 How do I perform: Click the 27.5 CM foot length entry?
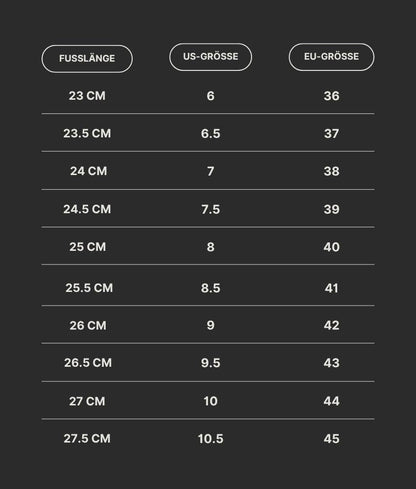[x=87, y=438]
